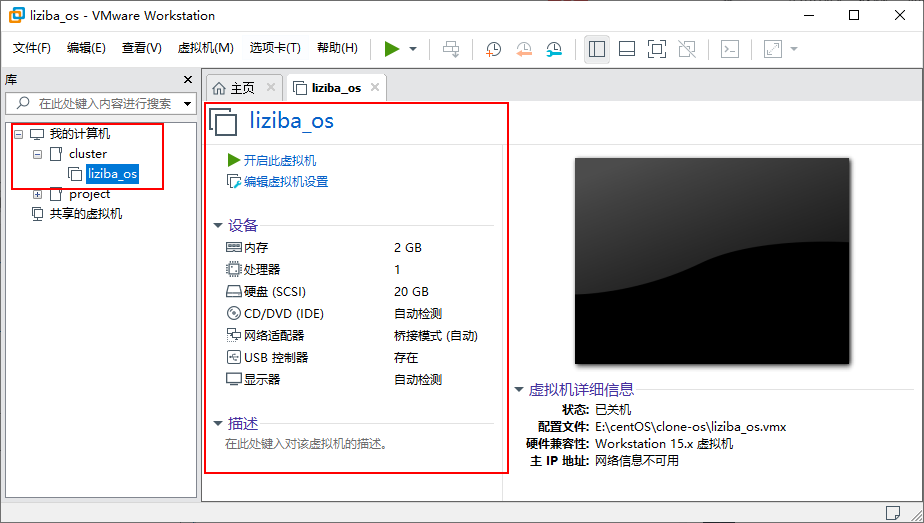The height and width of the screenshot is (523, 924).
Task: Close the liziba_os tab
Action: [375, 87]
